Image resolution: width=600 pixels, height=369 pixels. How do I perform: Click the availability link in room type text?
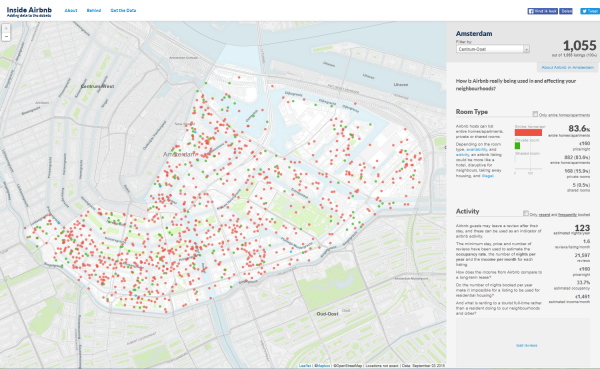477,149
